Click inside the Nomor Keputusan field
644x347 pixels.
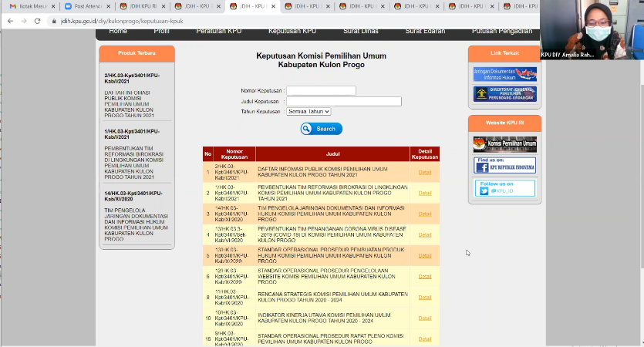(x=321, y=90)
